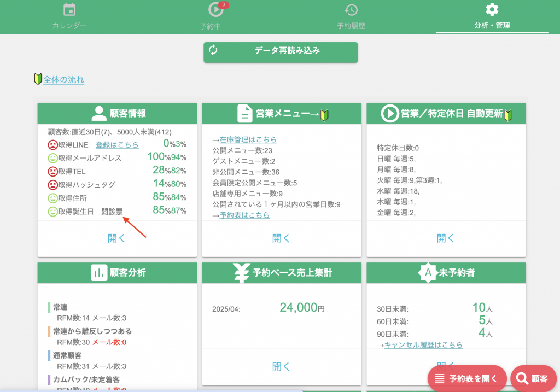Open the 在庫管理はこちら link

[248, 140]
